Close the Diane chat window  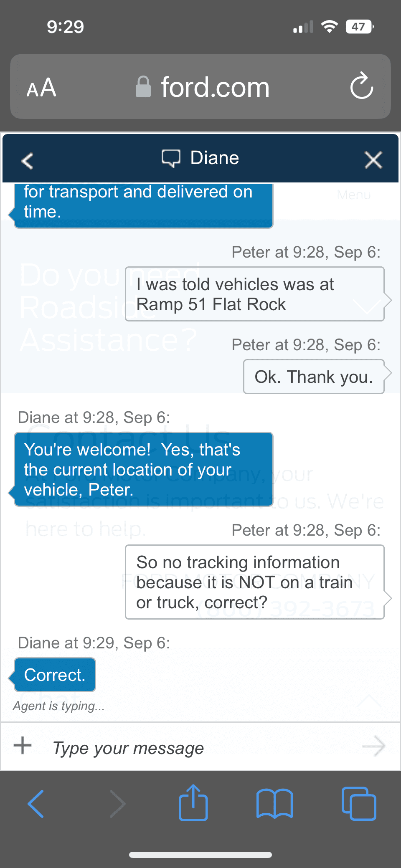tap(373, 160)
